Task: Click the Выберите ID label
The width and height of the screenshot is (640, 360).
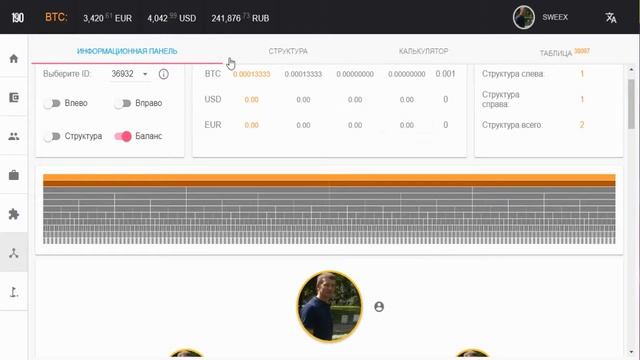Action: click(67, 74)
